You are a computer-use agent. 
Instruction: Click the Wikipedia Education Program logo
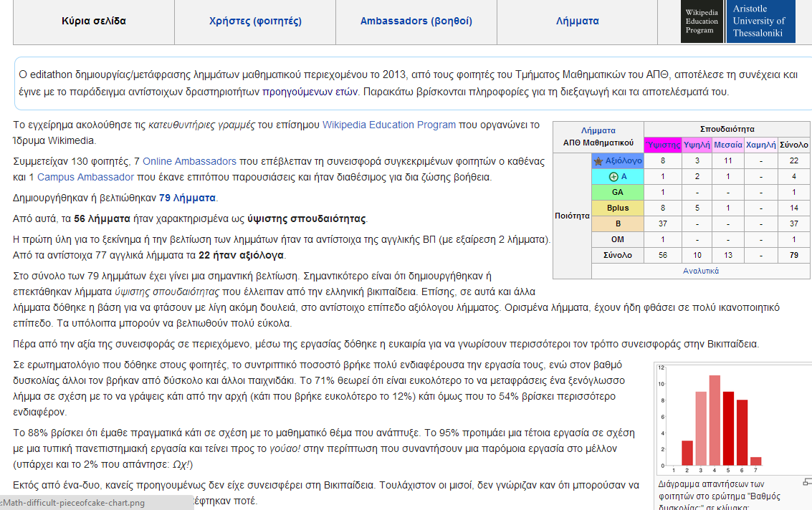(702, 21)
